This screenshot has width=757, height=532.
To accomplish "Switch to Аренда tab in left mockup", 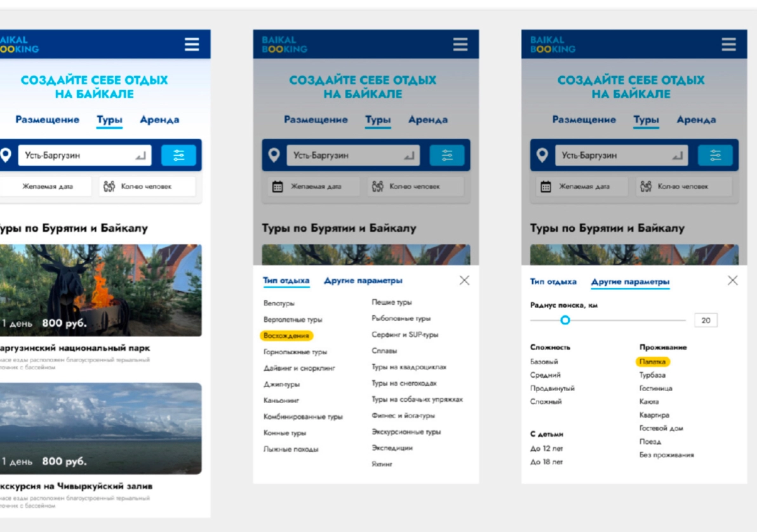I will coord(159,120).
